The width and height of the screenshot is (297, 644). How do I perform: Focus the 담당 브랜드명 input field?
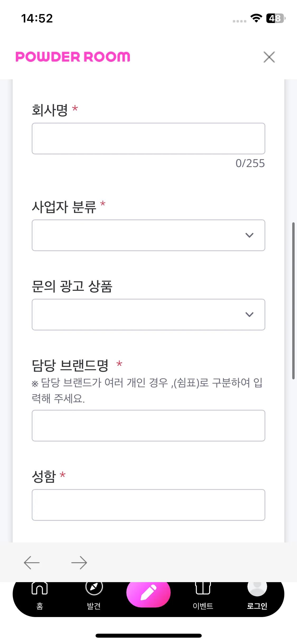click(x=148, y=426)
